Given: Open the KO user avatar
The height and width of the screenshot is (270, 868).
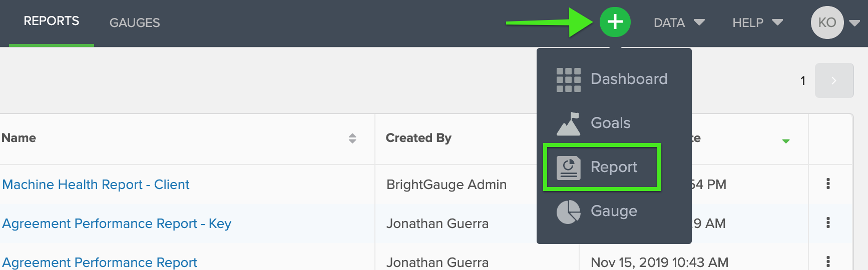Looking at the screenshot, I should pos(827,22).
